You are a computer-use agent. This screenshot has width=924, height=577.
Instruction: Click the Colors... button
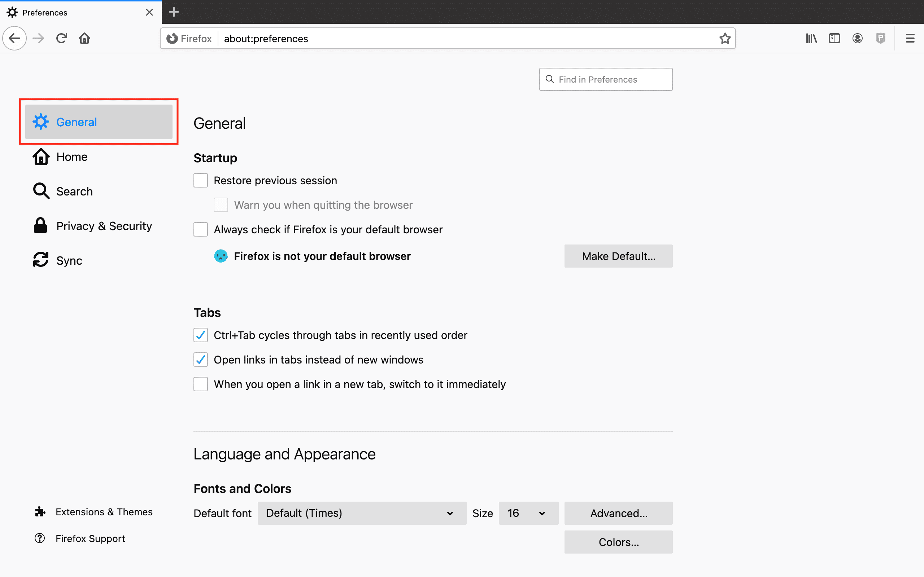tap(618, 542)
